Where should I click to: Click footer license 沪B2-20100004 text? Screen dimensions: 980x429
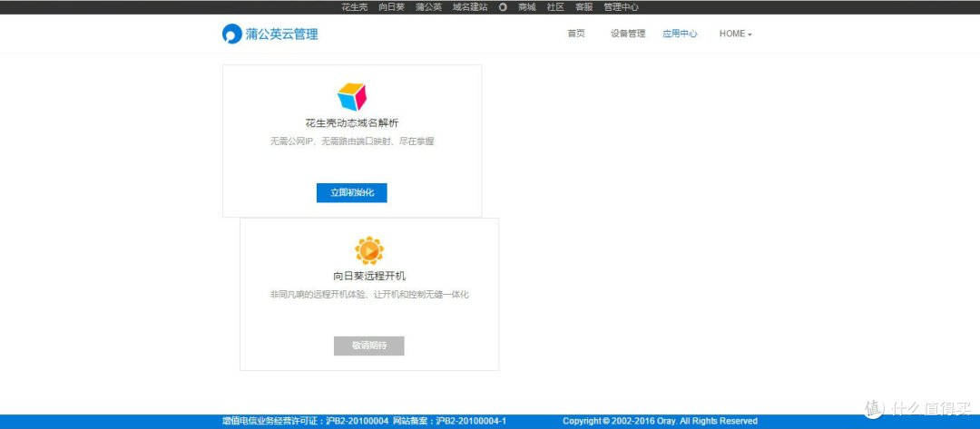click(306, 422)
